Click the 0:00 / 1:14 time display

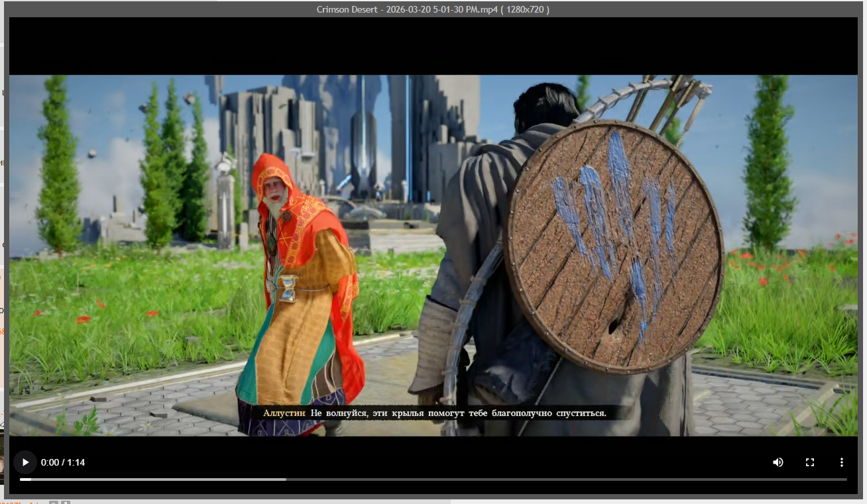pos(63,462)
